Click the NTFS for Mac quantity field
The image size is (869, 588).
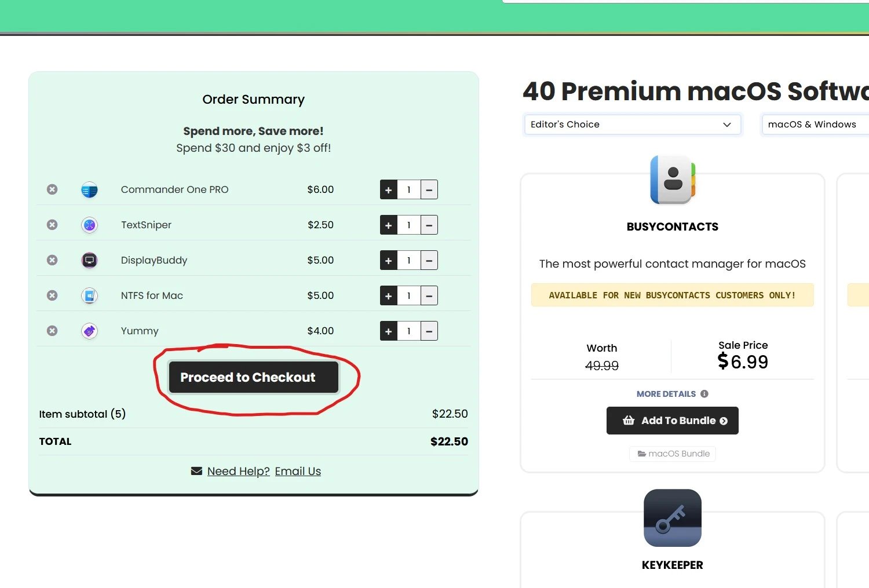coord(409,295)
